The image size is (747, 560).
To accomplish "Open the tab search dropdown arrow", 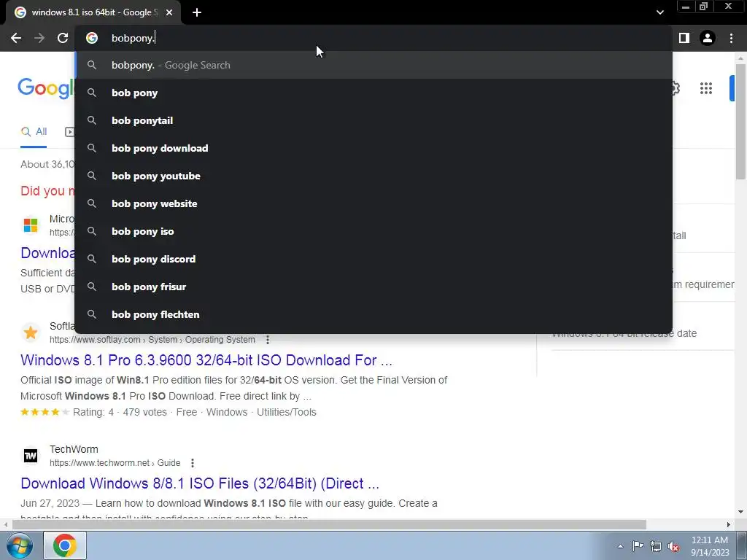I will (x=659, y=12).
